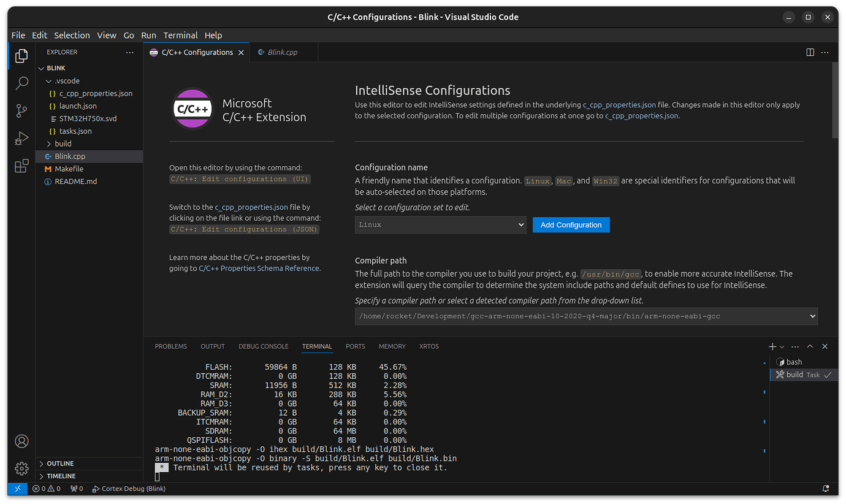Viewport: 846px width, 504px height.
Task: Open the Linux configuration dropdown
Action: pyautogui.click(x=440, y=224)
